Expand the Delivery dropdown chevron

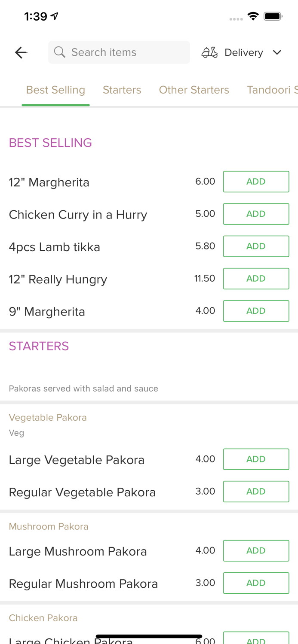[x=277, y=52]
